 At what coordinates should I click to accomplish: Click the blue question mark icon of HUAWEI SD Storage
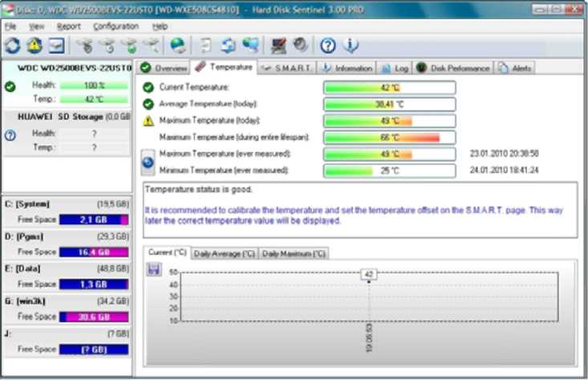point(10,135)
